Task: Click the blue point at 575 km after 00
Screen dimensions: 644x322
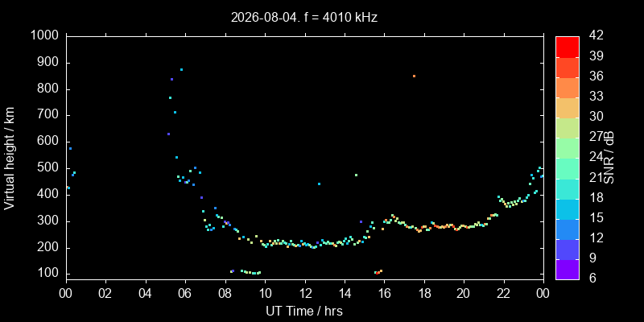Action: (x=70, y=148)
